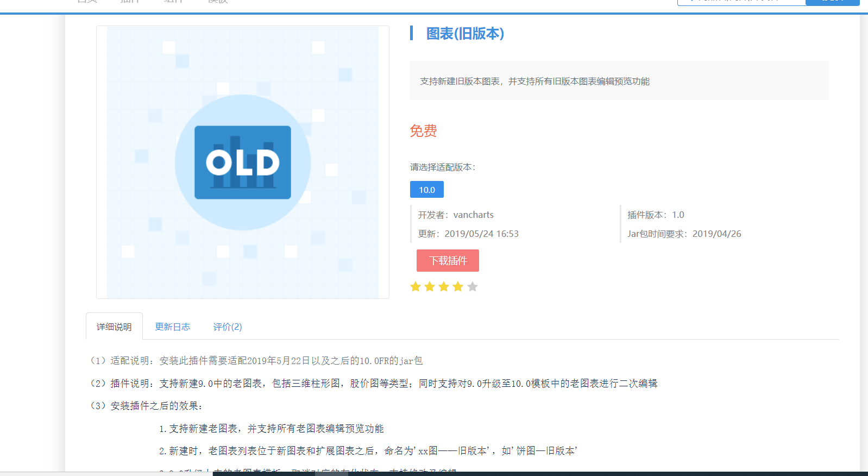The width and height of the screenshot is (868, 476).
Task: Click the 开发者: vancharts text
Action: click(456, 215)
